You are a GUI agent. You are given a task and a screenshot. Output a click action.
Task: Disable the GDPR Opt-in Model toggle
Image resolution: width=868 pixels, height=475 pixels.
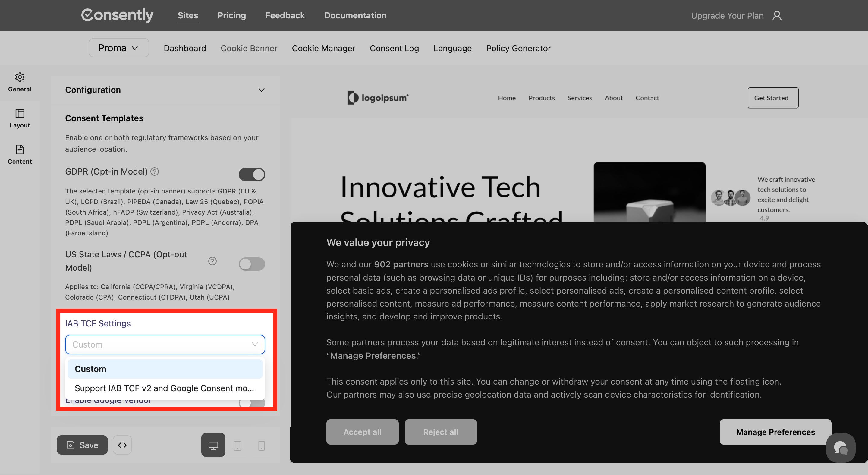tap(252, 174)
